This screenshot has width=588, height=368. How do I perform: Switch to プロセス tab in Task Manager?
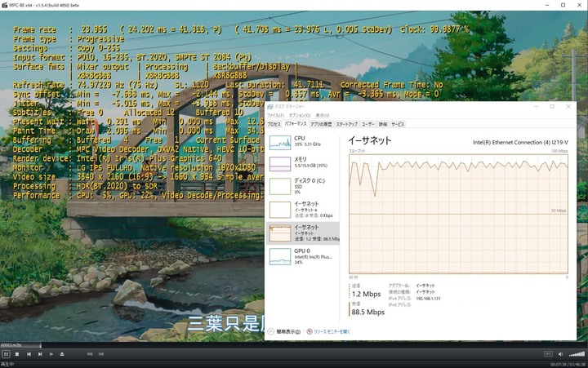coord(274,124)
